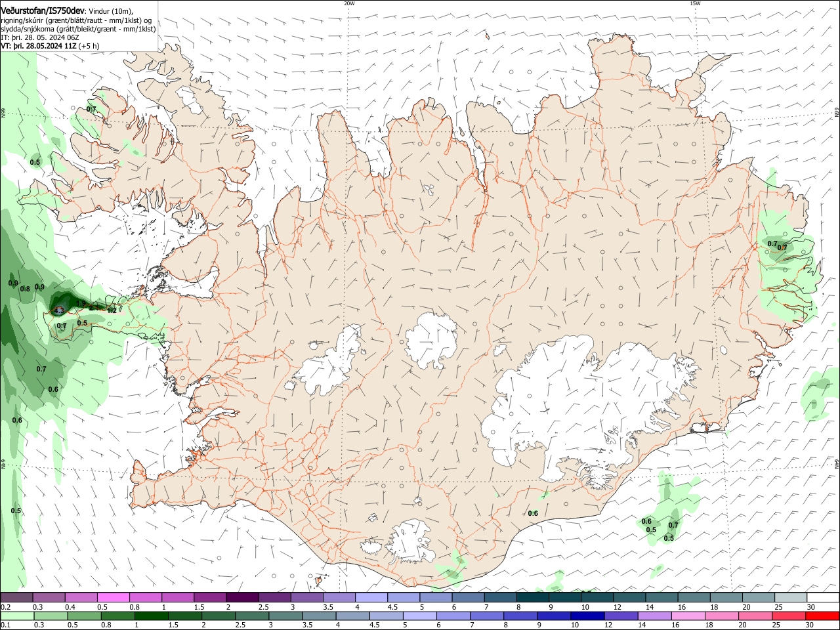
Task: Pick the dark purple 2–2.5 snow swatch
Action: pyautogui.click(x=241, y=598)
